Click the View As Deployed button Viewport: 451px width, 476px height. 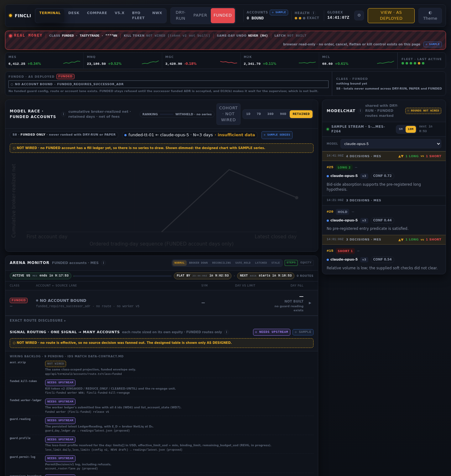(391, 15)
